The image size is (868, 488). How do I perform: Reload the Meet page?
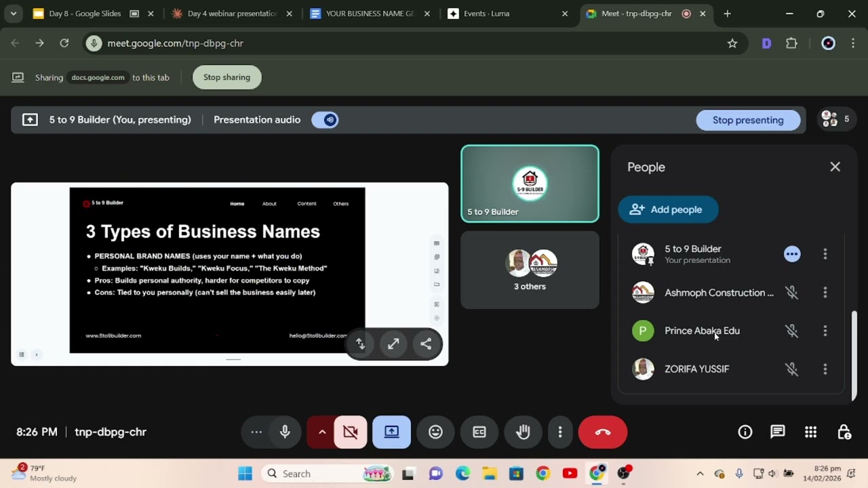(64, 43)
